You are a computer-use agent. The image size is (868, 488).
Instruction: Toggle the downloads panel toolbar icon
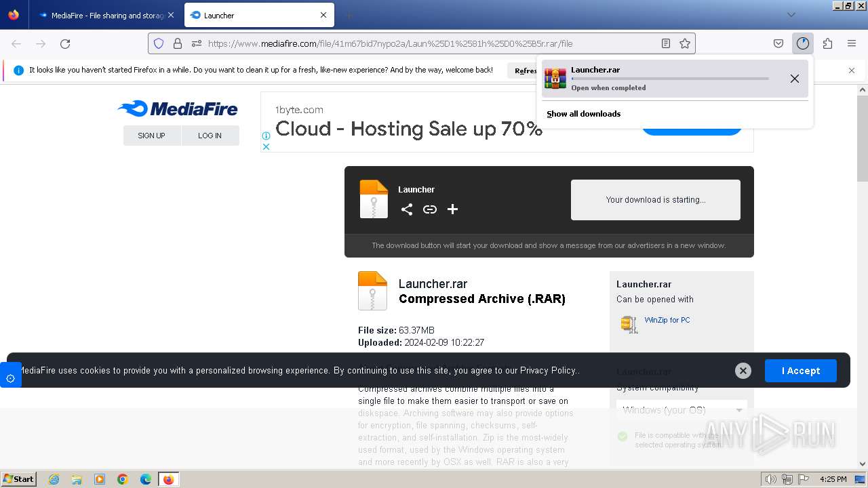pos(803,43)
